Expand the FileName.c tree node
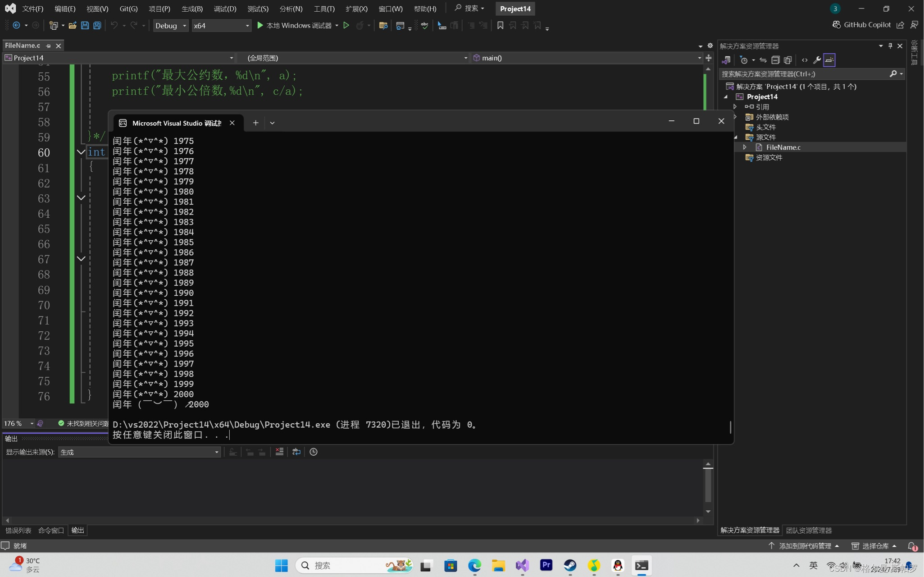This screenshot has height=577, width=924. click(745, 147)
